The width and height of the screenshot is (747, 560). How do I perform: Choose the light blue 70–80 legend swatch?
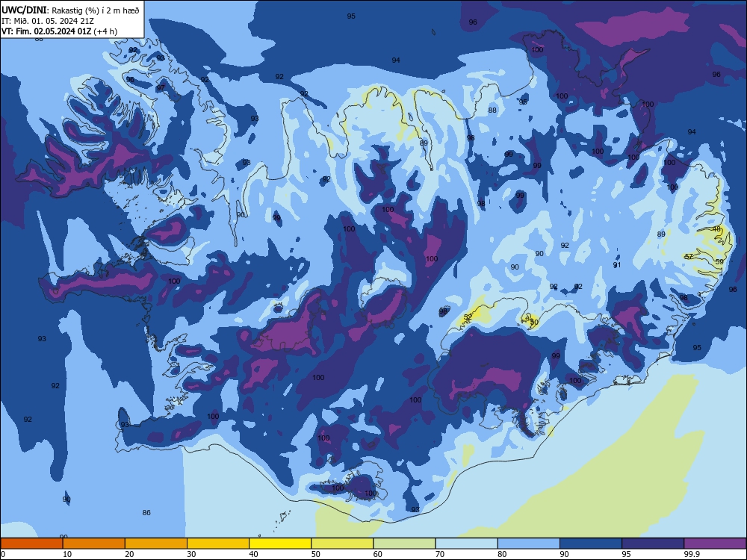point(467,544)
